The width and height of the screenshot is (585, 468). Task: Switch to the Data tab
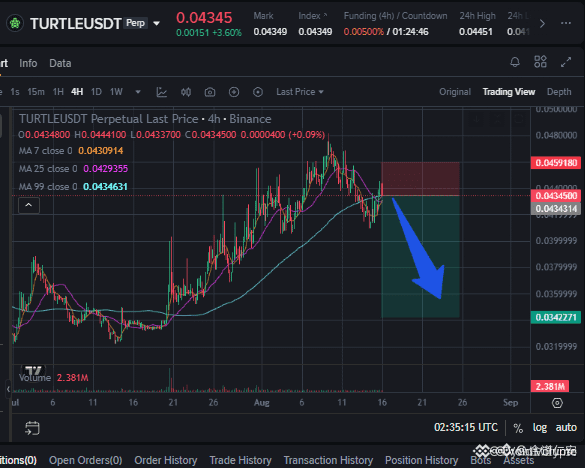pyautogui.click(x=60, y=63)
